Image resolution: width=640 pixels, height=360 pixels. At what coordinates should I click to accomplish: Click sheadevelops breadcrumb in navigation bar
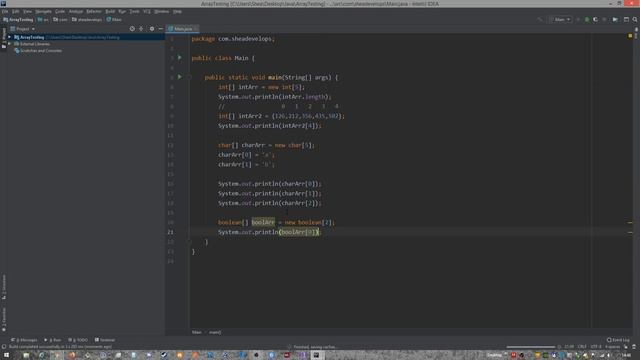click(87, 20)
